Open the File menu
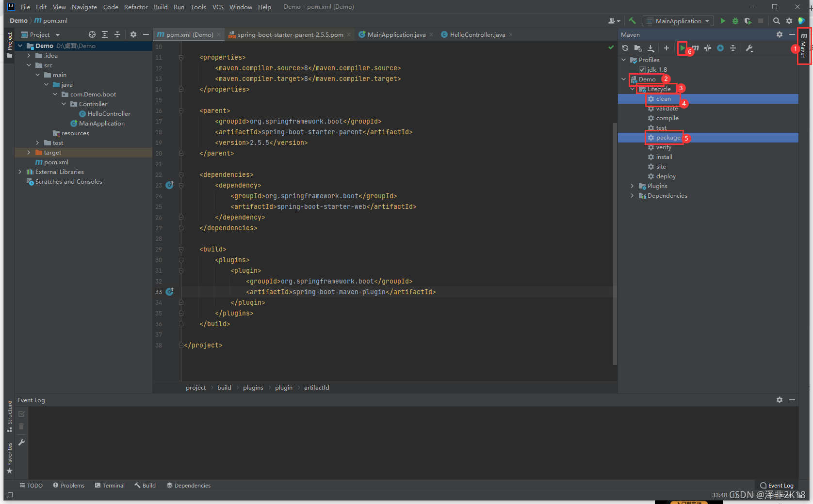This screenshot has height=504, width=813. 25,7
